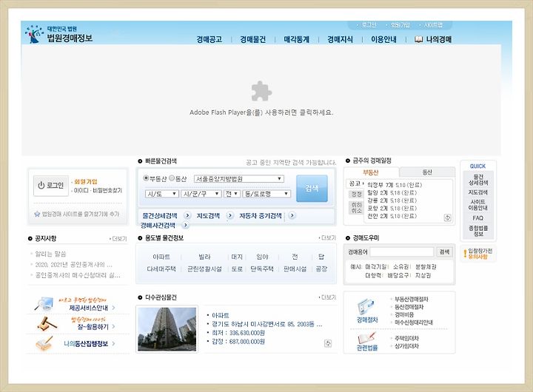Click the icon for 나의동산집행정보
The width and height of the screenshot is (533, 392).
pos(44,343)
